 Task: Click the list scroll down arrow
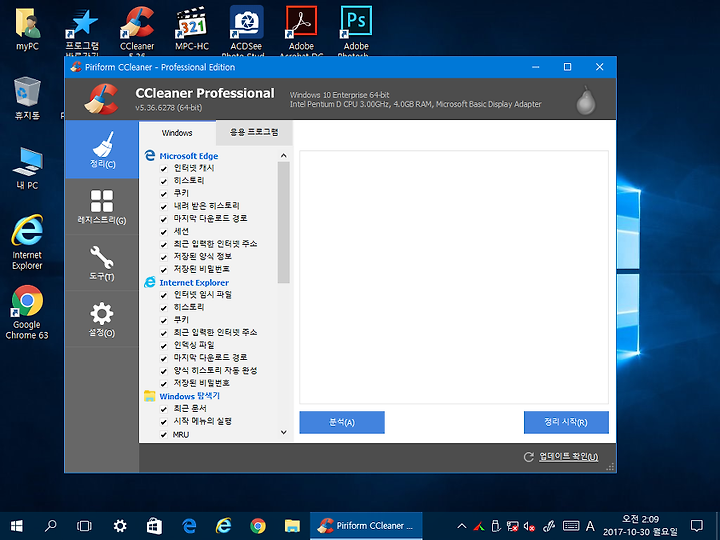(284, 433)
